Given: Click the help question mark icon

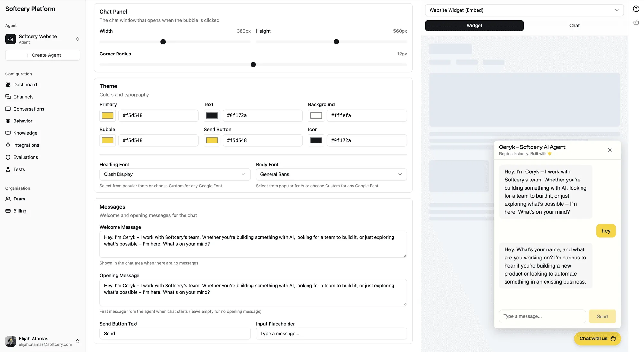Looking at the screenshot, I should (x=636, y=9).
